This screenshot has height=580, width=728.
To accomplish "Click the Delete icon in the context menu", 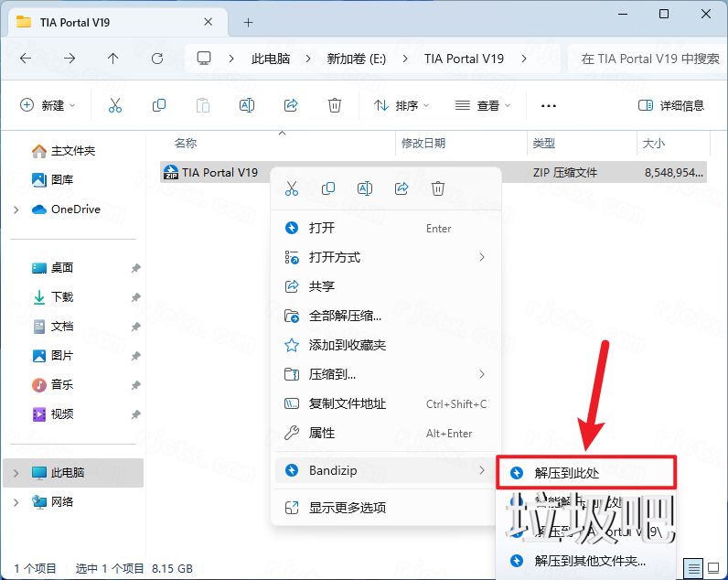I will (438, 188).
